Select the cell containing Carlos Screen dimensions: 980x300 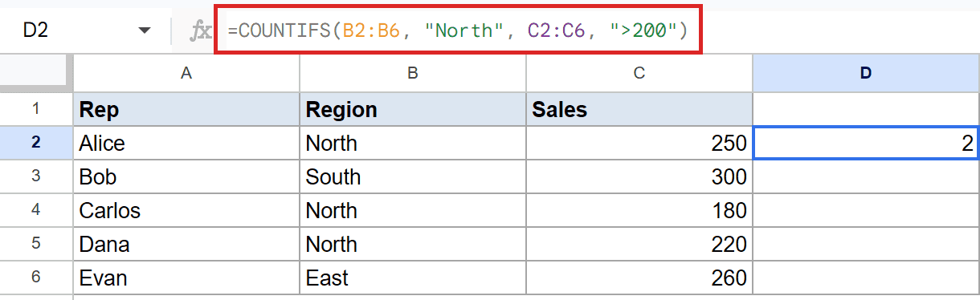186,210
